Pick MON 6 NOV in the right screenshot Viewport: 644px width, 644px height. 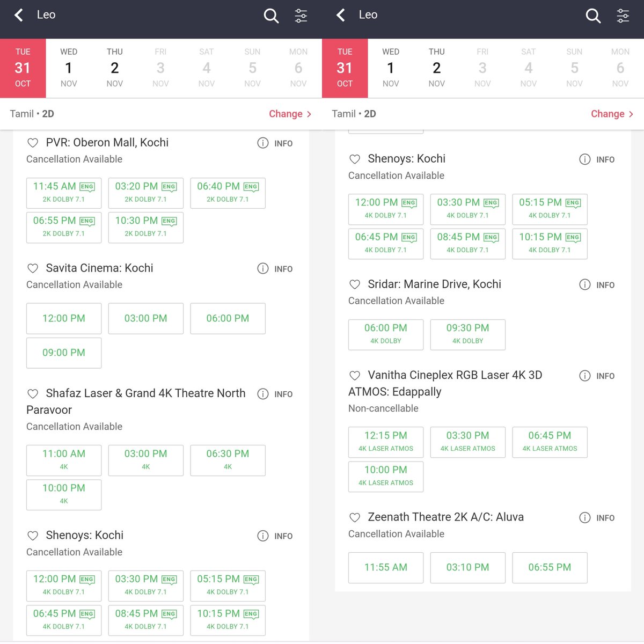[x=620, y=68]
